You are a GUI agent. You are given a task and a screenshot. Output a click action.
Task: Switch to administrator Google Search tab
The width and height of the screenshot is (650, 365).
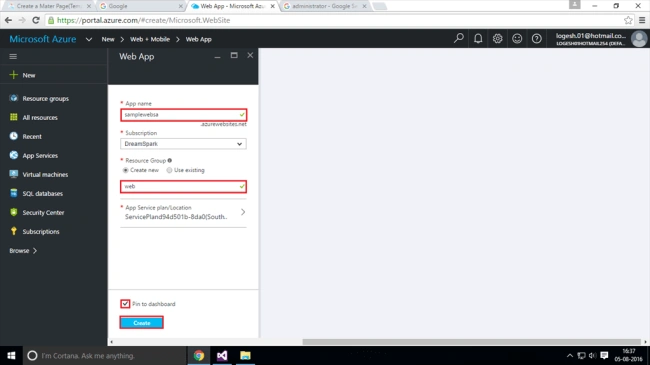pos(325,6)
